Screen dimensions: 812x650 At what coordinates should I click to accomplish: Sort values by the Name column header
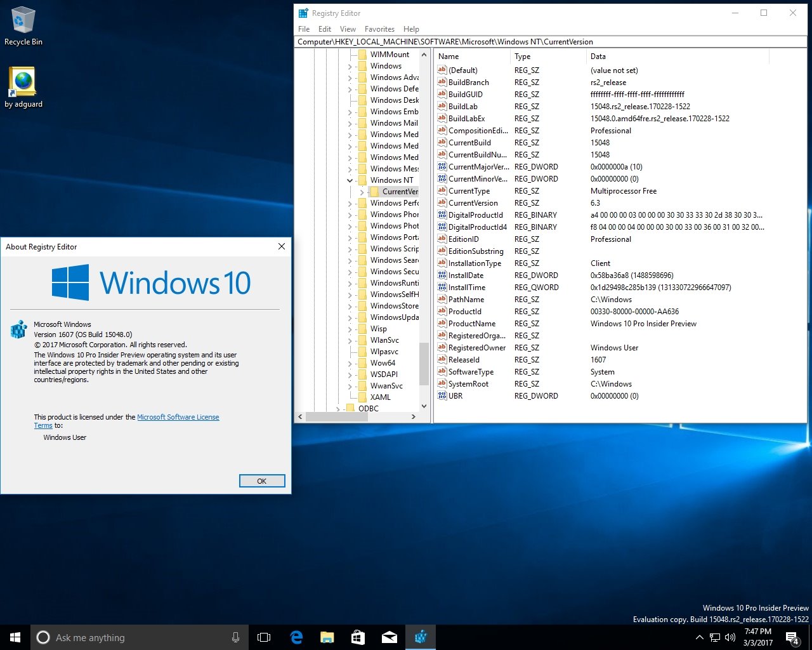[473, 56]
